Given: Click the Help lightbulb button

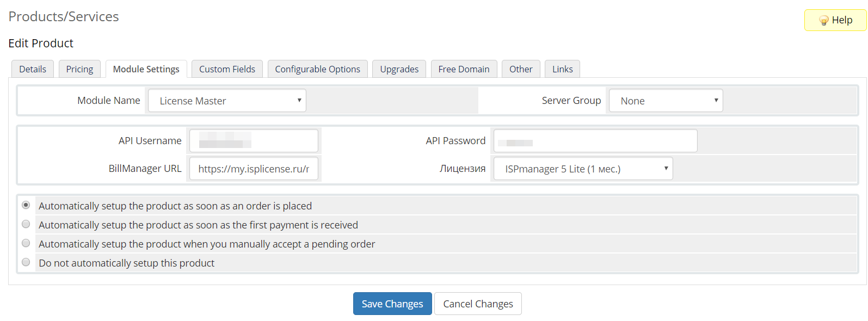Looking at the screenshot, I should tap(835, 20).
